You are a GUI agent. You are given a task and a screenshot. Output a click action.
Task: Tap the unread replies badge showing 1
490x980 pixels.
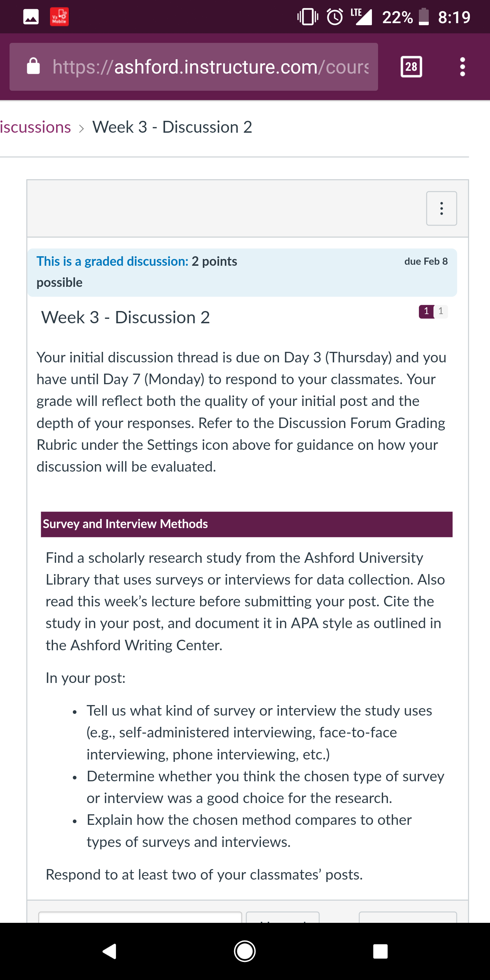pyautogui.click(x=426, y=311)
